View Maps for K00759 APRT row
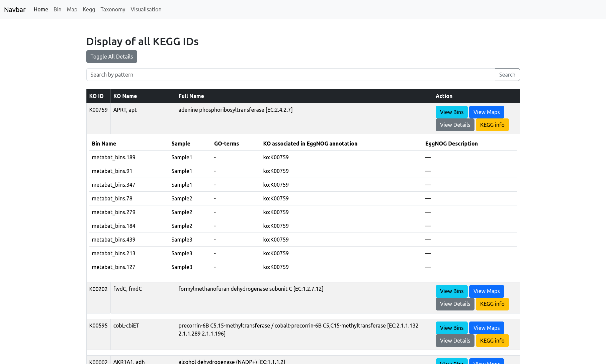Screen dimensions: 606x364 [x=486, y=112]
